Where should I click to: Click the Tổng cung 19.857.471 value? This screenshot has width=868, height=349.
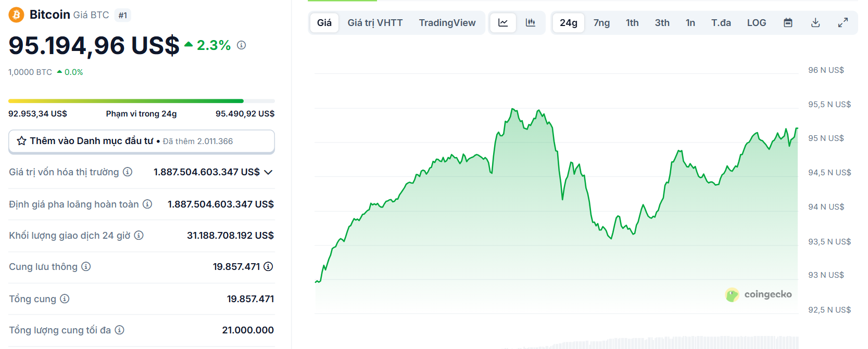tap(250, 299)
